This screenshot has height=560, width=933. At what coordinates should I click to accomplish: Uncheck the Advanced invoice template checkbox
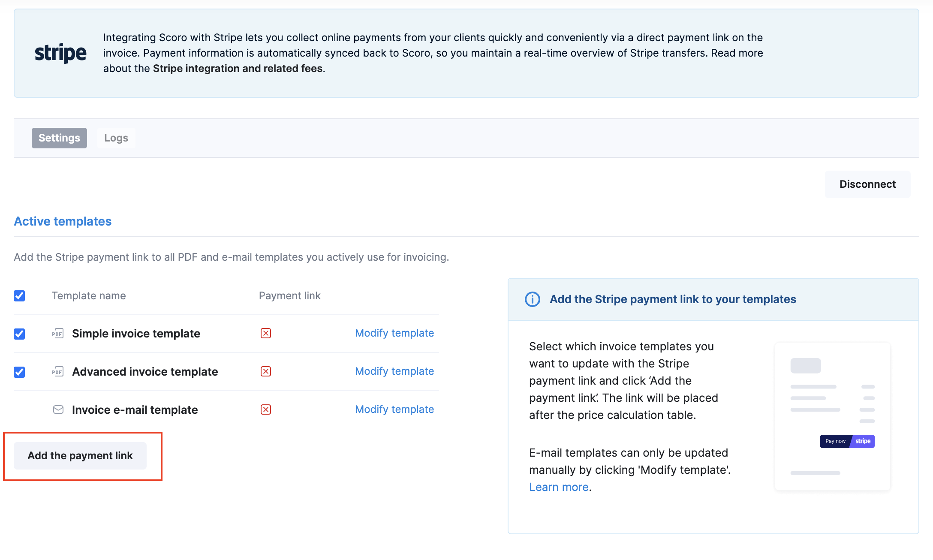point(19,372)
